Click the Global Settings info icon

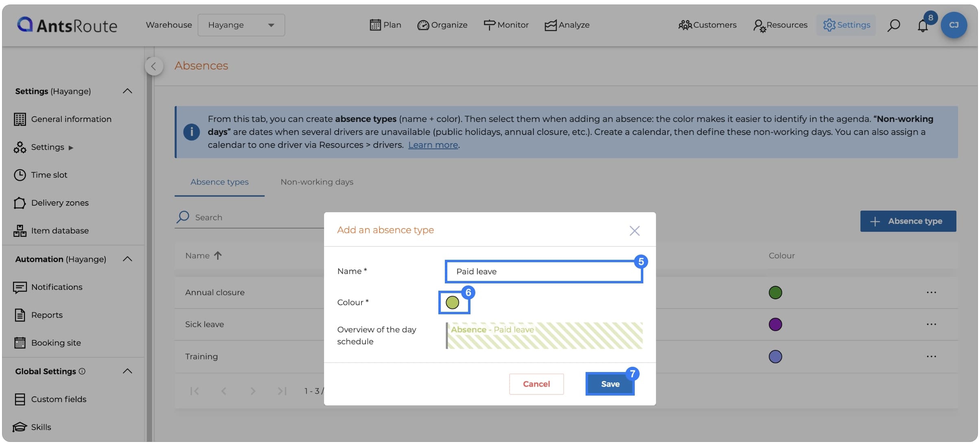pos(82,371)
